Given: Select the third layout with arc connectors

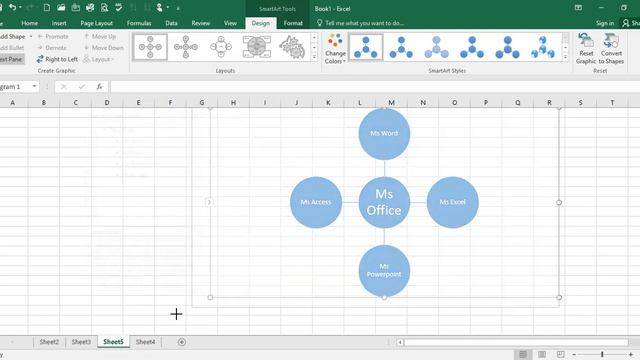Looking at the screenshot, I should 221,47.
